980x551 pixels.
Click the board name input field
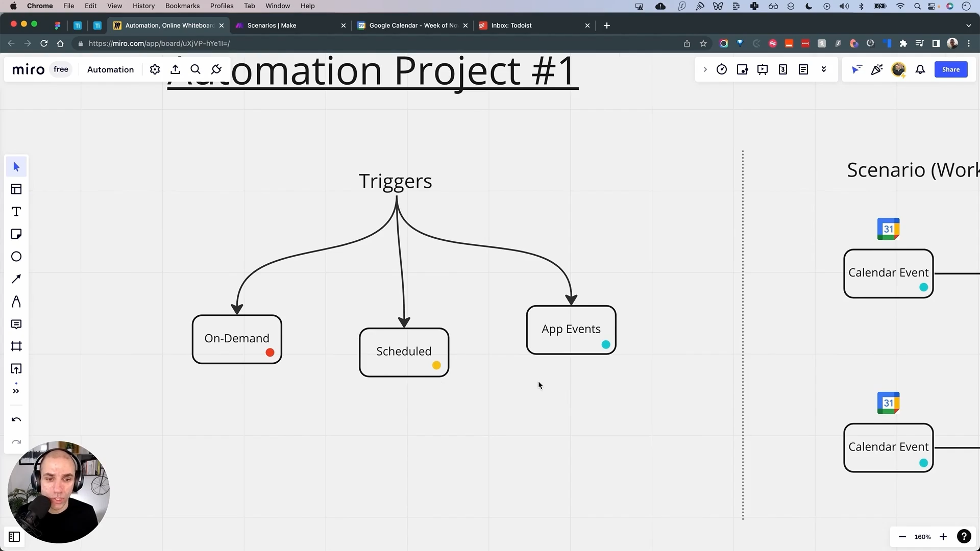(x=110, y=69)
